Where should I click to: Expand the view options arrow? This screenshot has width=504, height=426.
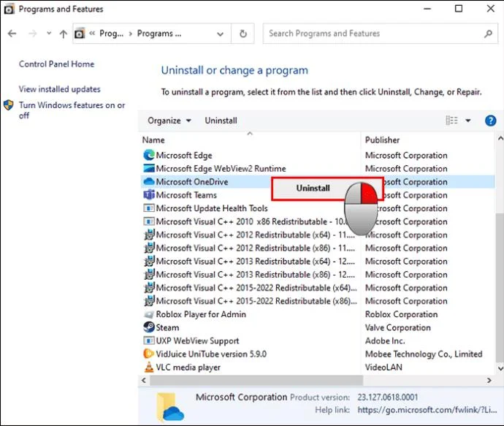pos(468,121)
